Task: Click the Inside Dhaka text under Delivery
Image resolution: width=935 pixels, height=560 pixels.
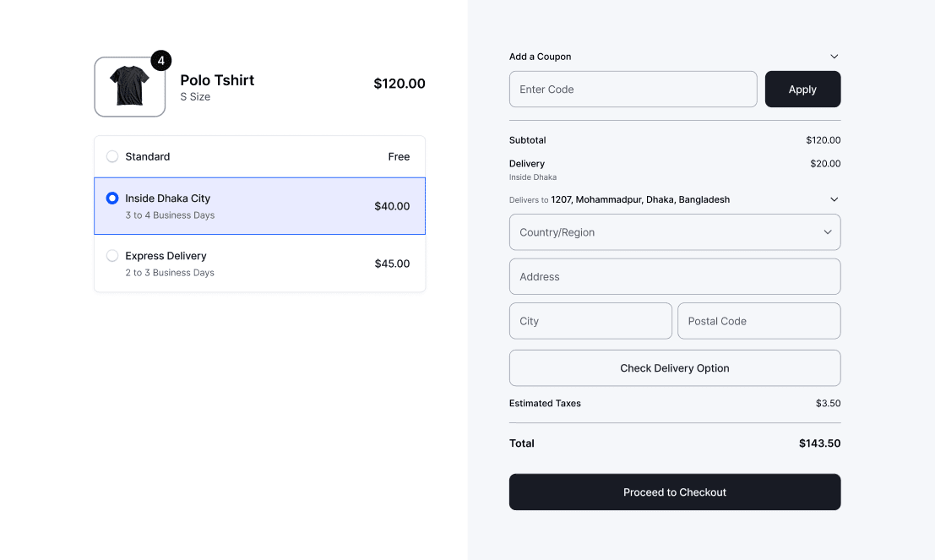Action: (x=533, y=177)
